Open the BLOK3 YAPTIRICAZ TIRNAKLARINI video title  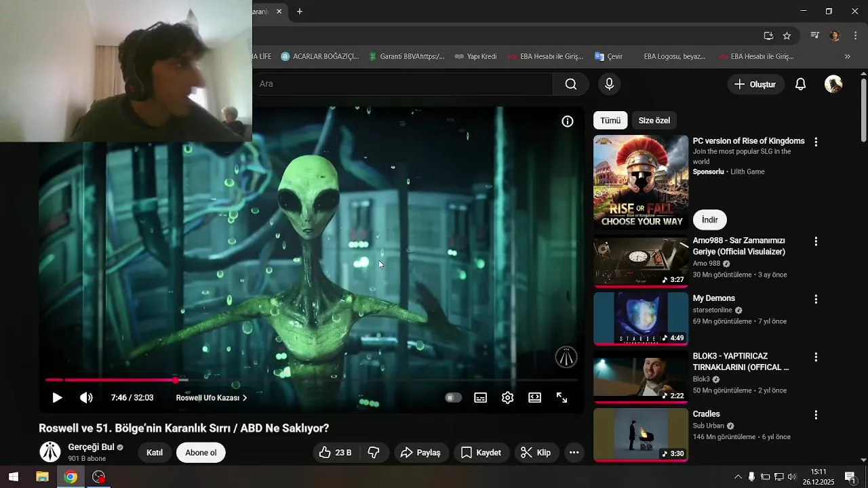[x=741, y=362]
